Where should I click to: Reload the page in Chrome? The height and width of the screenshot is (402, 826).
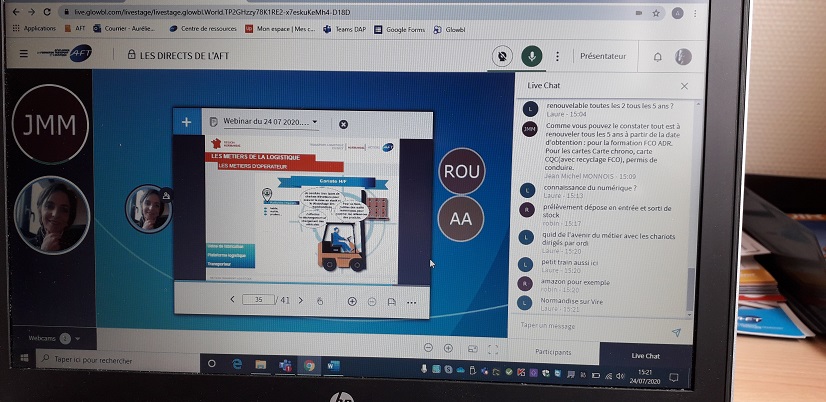pyautogui.click(x=47, y=12)
